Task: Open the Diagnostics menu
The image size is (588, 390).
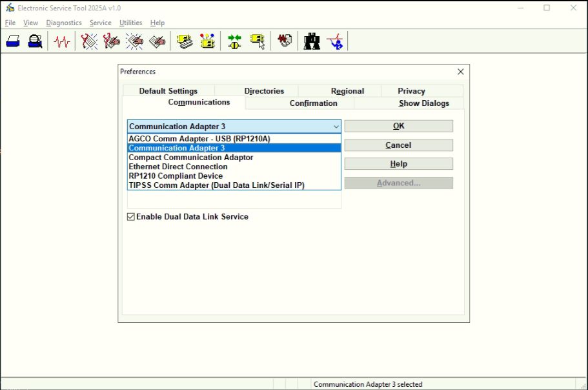Action: click(64, 23)
